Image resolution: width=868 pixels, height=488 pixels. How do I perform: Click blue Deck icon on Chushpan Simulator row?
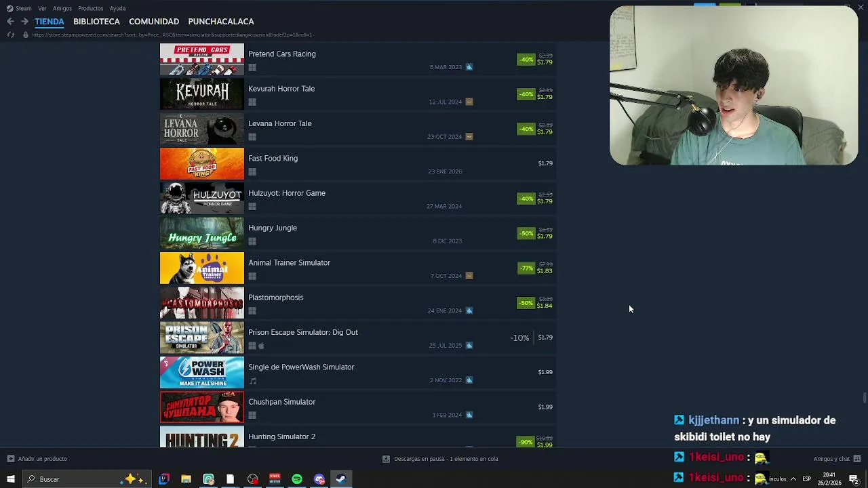[x=469, y=415]
